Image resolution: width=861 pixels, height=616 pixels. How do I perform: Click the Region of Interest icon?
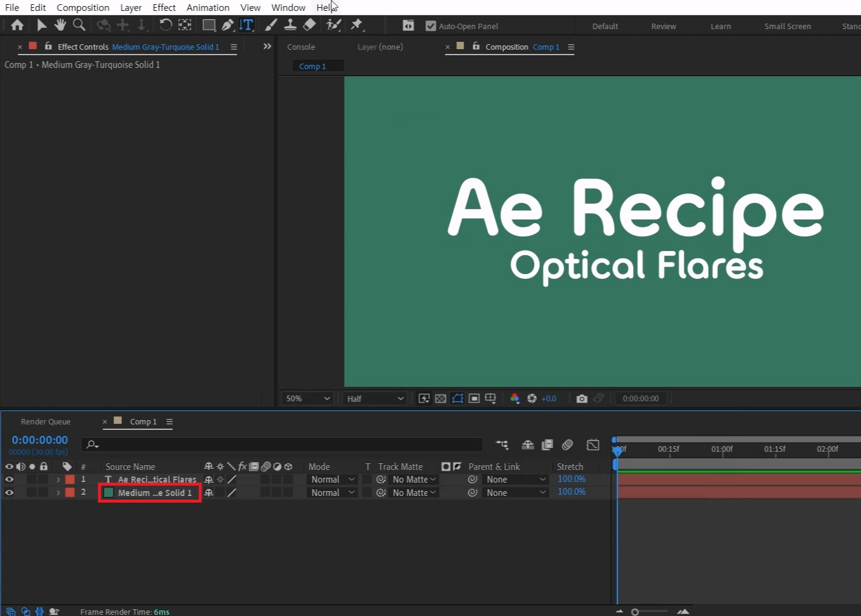[474, 398]
